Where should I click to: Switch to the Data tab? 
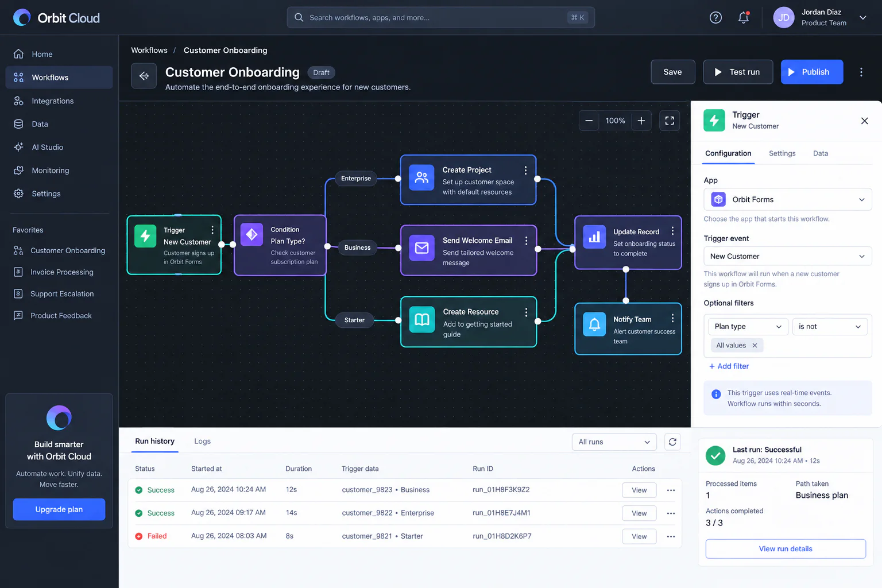(821, 153)
